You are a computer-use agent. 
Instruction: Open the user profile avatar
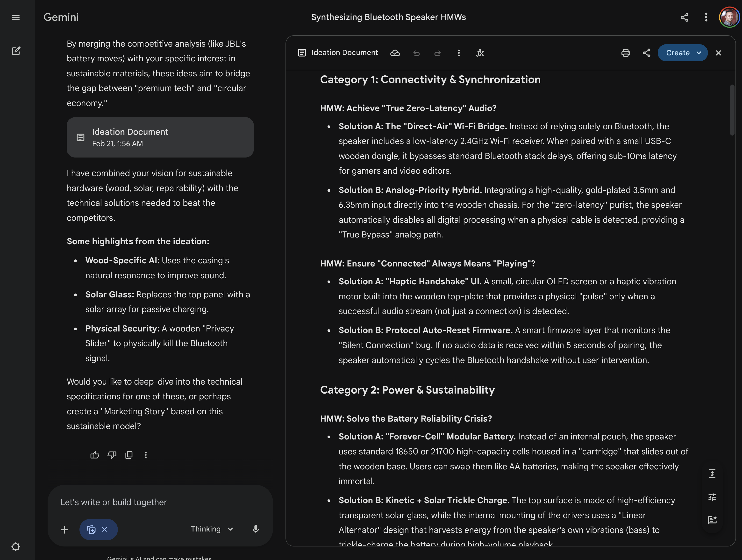click(729, 17)
